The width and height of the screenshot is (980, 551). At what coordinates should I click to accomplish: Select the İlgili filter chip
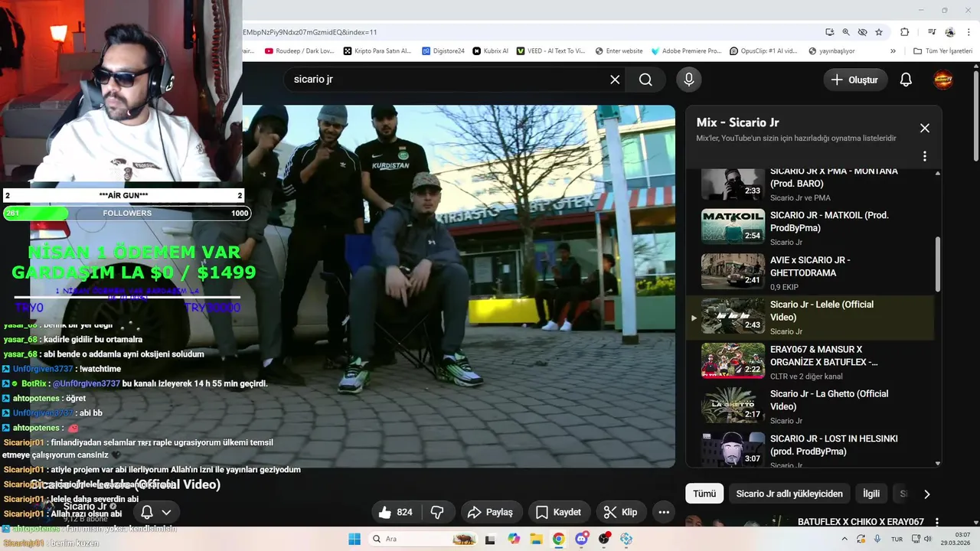(x=871, y=494)
